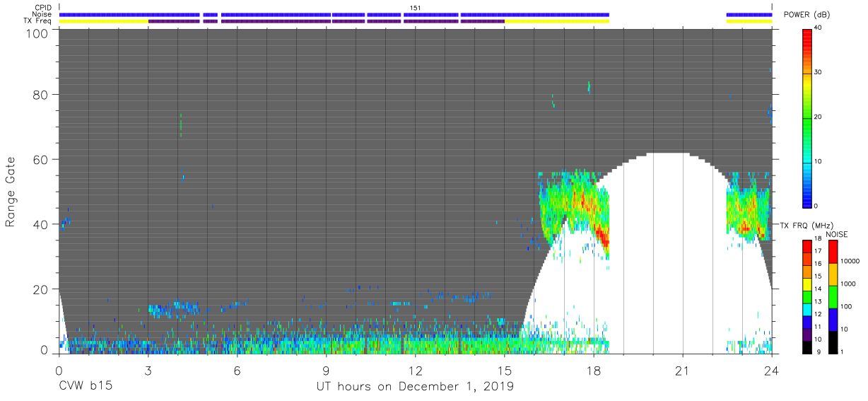Click the 40 label on power scale
Image resolution: width=868 pixels, height=401 pixels.
pyautogui.click(x=819, y=28)
